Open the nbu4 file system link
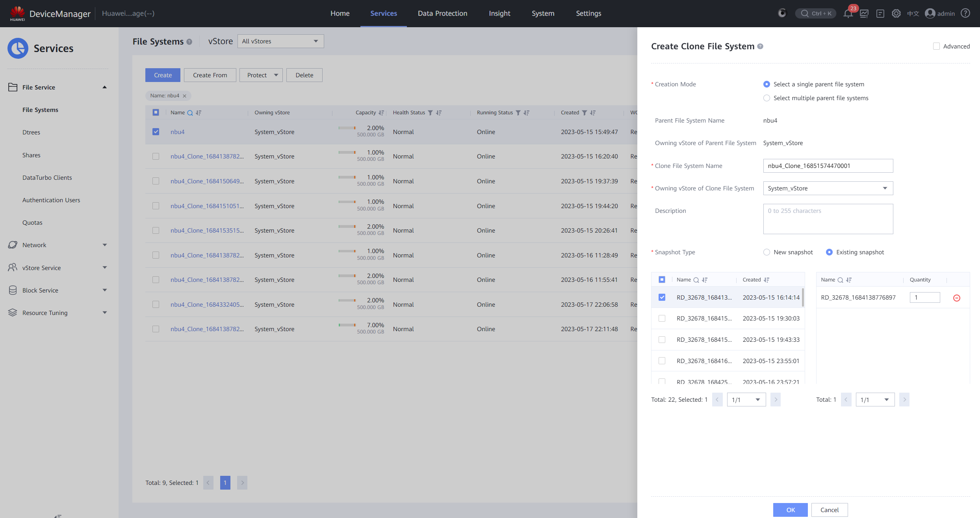This screenshot has width=980, height=518. (x=177, y=132)
